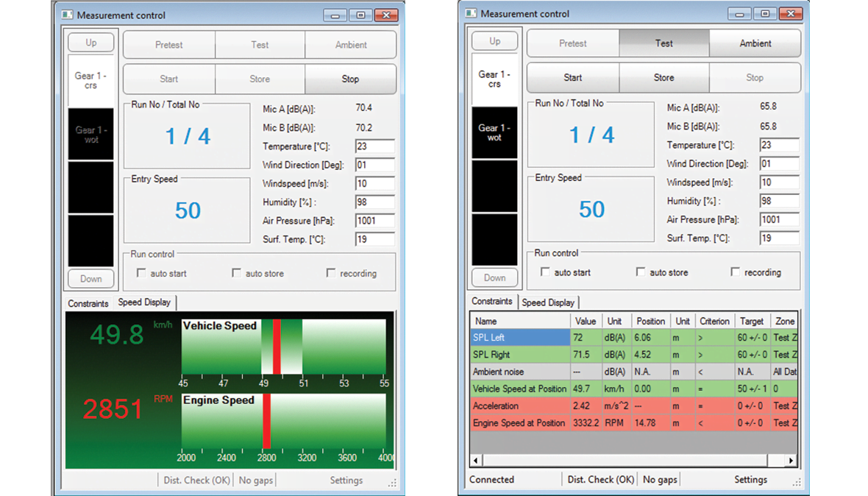Click Temperature input field in right window
This screenshot has width=868, height=496.
[x=780, y=145]
